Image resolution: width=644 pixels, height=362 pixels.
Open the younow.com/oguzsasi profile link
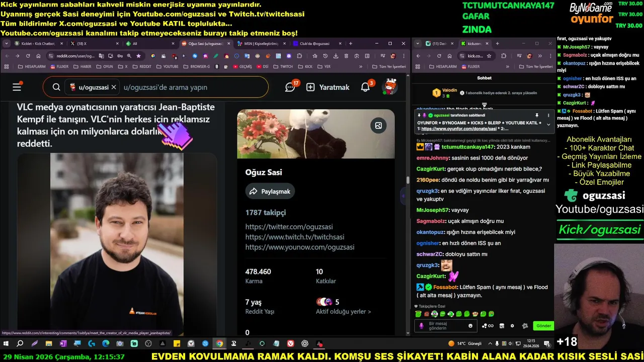click(x=300, y=247)
